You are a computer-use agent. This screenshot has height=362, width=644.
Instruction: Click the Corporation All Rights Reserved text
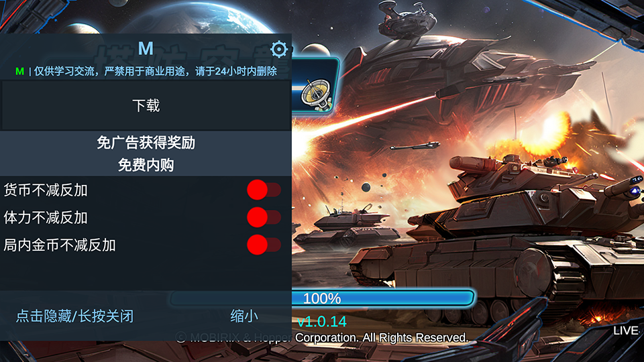(x=382, y=338)
